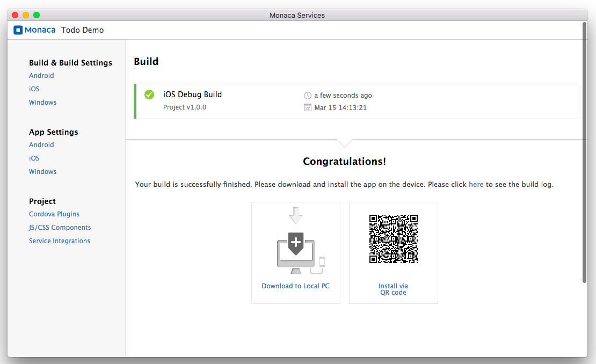596x364 pixels.
Task: Click the green build success checkmark
Action: point(149,94)
